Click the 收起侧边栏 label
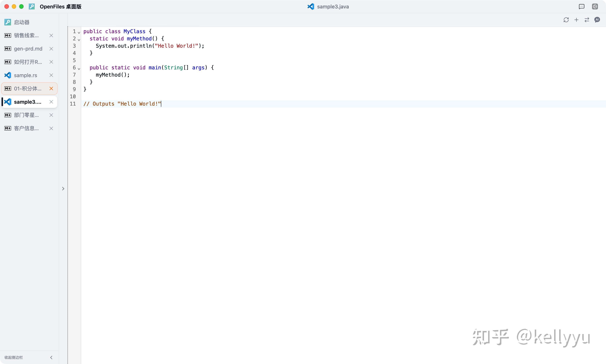606x364 pixels. pos(14,357)
